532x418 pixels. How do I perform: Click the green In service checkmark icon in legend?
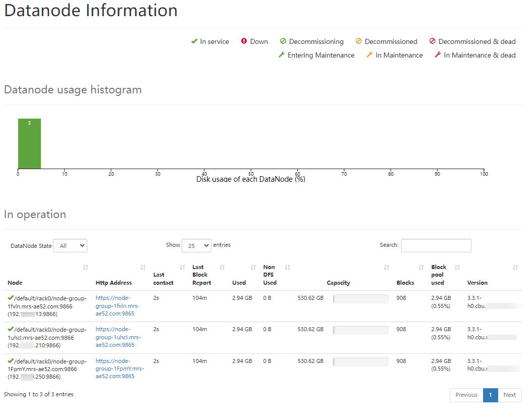click(x=194, y=41)
